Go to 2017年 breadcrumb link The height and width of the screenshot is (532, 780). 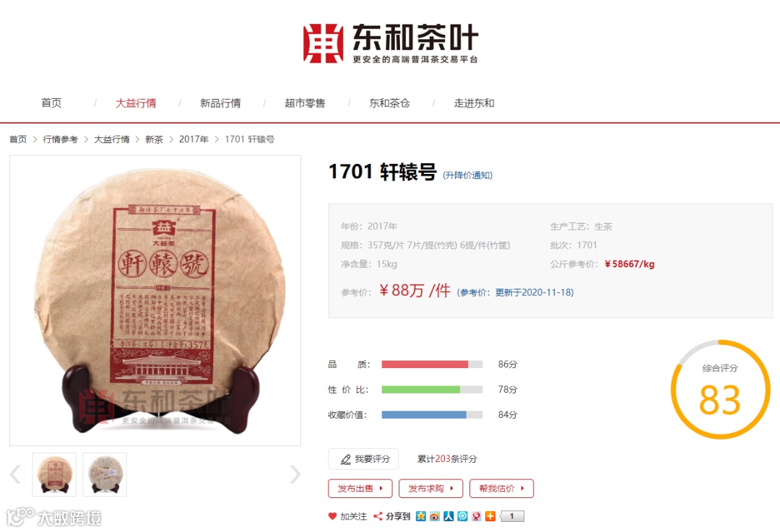pos(194,139)
